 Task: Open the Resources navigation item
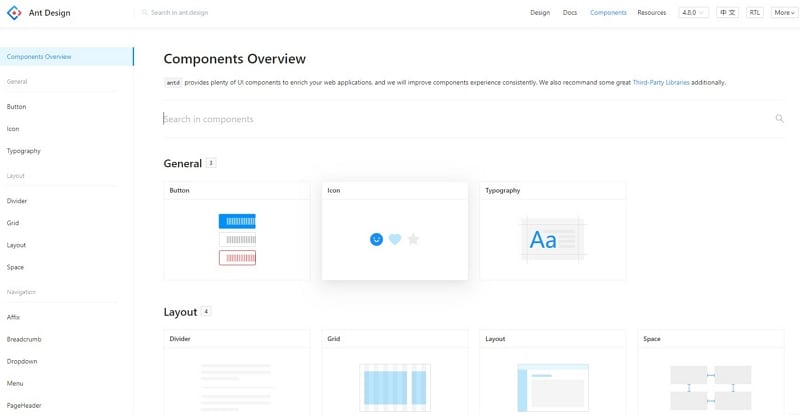(x=652, y=12)
